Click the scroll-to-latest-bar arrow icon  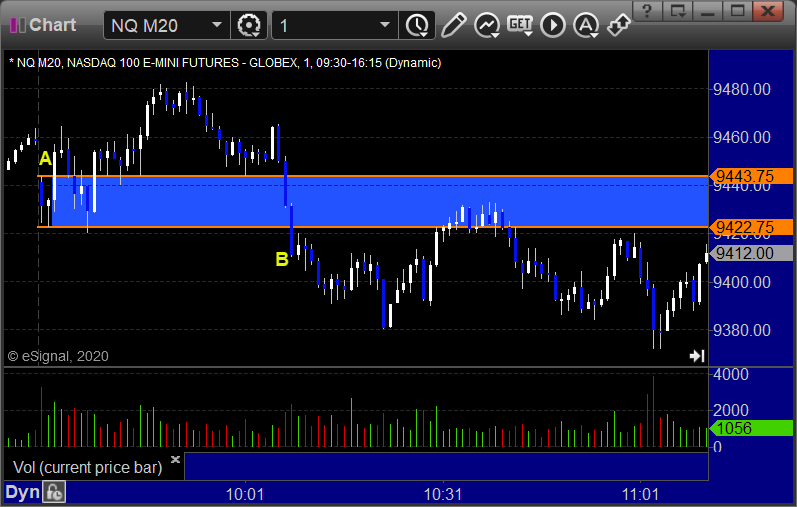(x=697, y=356)
